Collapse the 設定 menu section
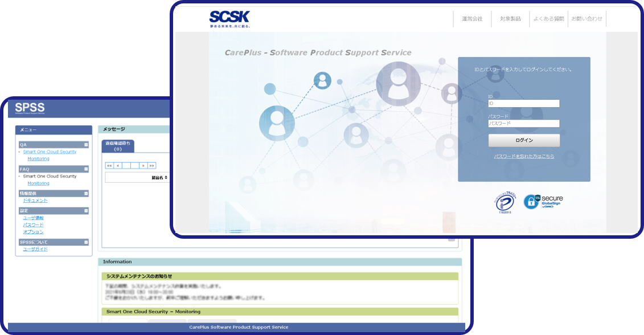Image resolution: width=644 pixels, height=335 pixels. [x=86, y=210]
